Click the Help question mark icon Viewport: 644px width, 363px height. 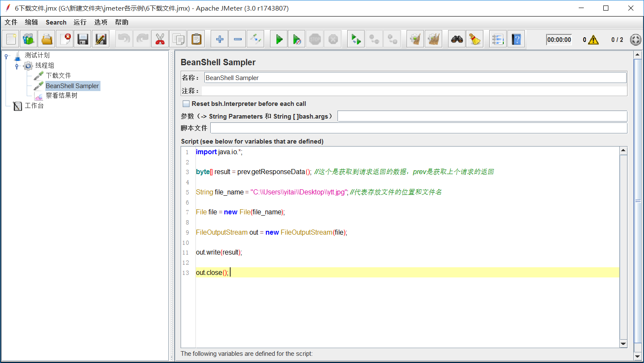[516, 39]
